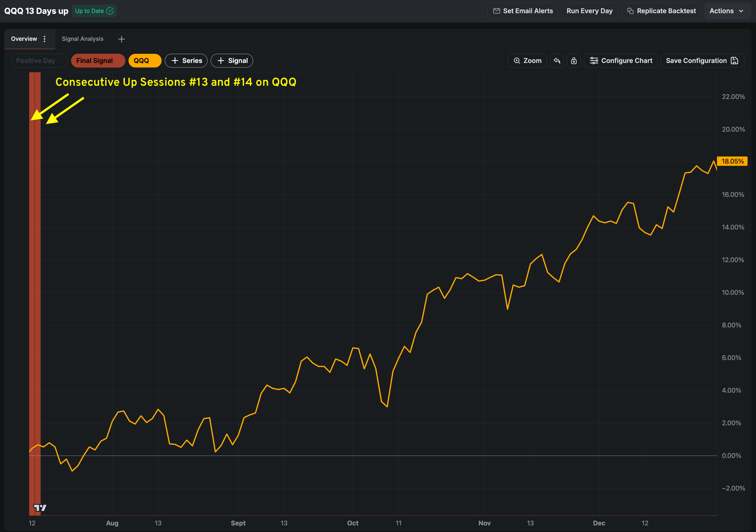Click Replicate Backtest button

click(x=661, y=11)
